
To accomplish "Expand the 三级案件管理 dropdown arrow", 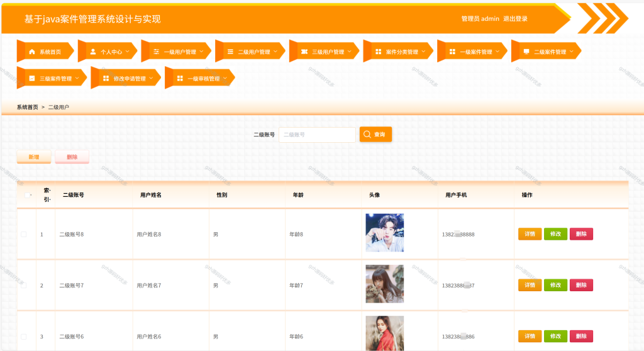I will pos(77,78).
